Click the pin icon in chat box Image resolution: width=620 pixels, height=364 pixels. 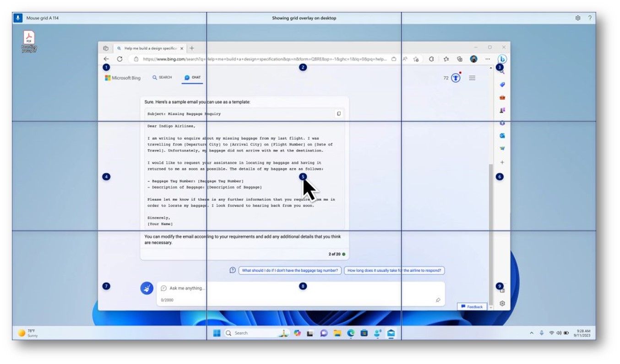point(438,300)
